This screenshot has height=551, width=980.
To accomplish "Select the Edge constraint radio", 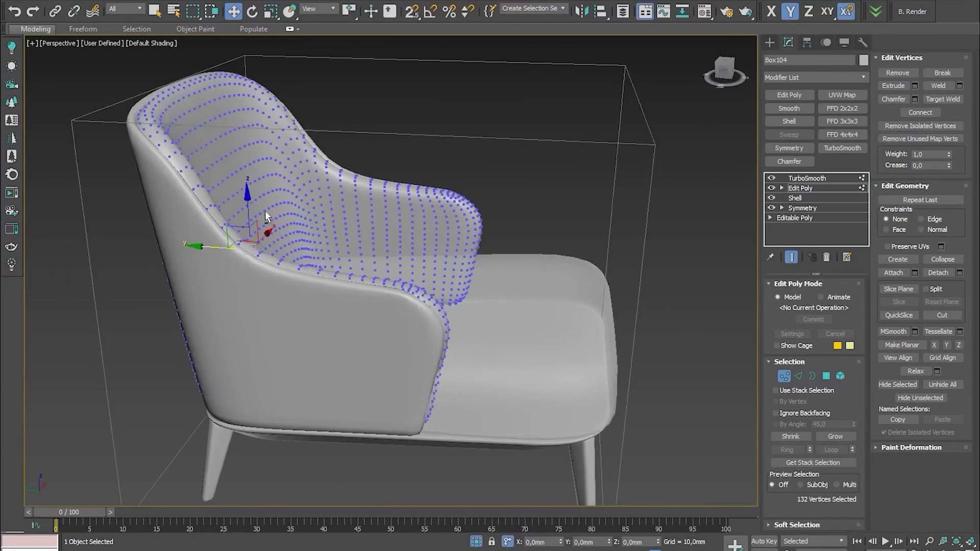I will point(921,219).
